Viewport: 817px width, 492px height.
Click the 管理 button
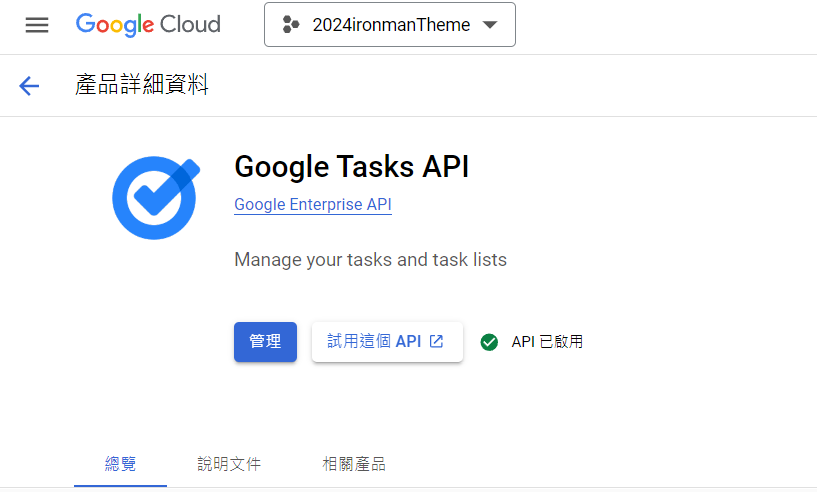point(265,342)
